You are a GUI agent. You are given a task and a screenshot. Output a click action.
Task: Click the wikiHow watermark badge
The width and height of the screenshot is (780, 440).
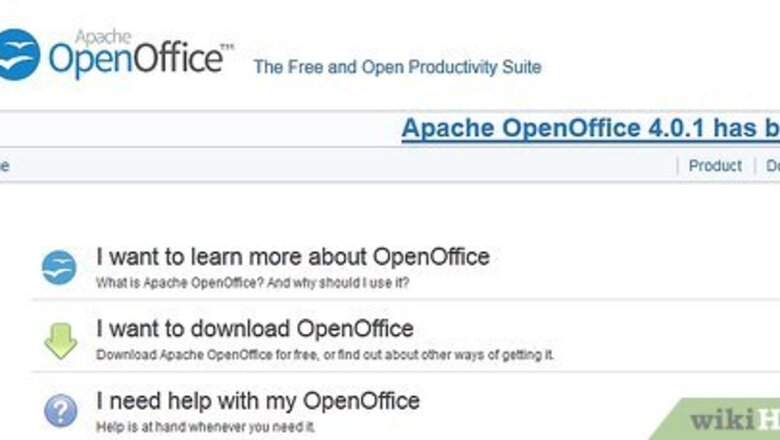718,419
